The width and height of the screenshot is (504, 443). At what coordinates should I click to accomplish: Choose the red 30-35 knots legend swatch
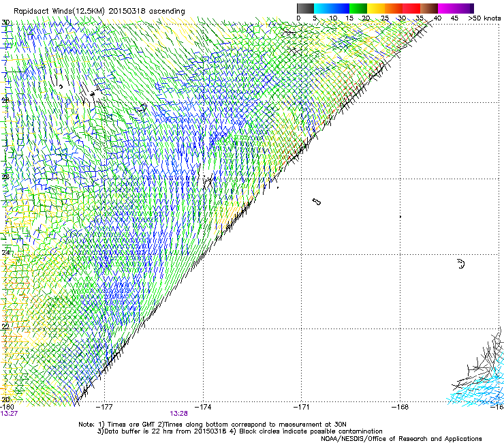[411, 8]
